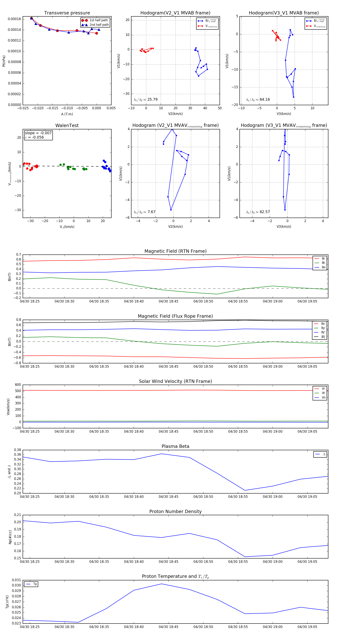Click the 'Pt(nPa)' y-axis label
Image resolution: width=351 pixels, height=644 pixels.
tap(4, 61)
